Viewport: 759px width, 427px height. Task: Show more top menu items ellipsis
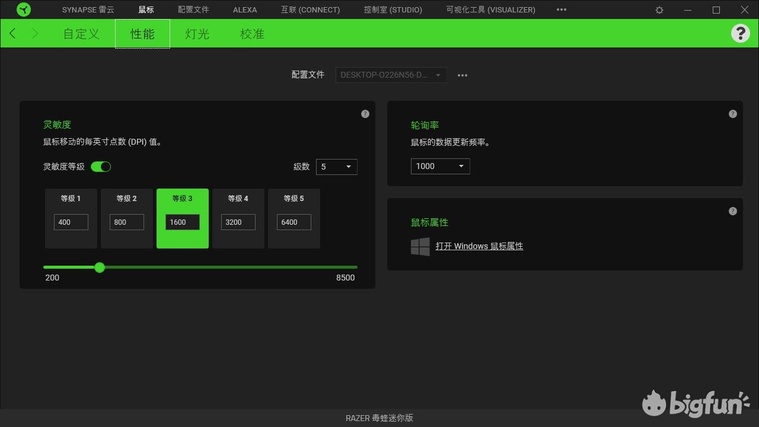pos(561,9)
